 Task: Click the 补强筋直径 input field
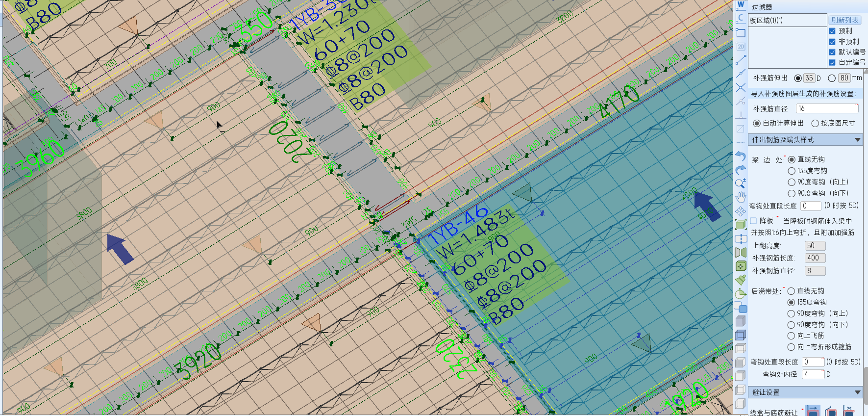tap(826, 108)
